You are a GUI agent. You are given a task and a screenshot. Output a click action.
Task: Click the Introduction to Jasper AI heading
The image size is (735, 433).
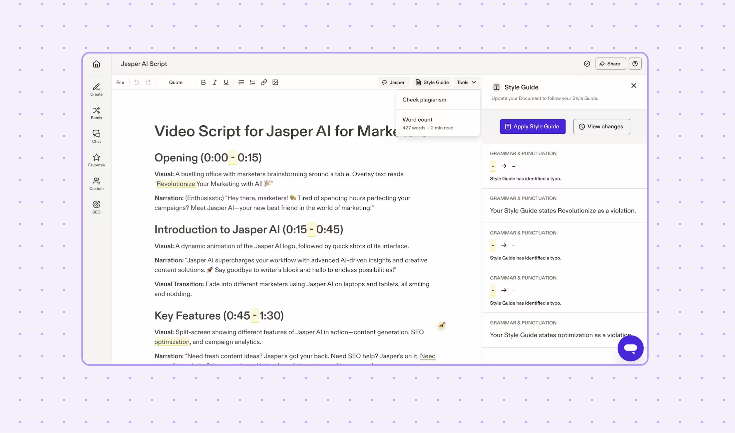(x=249, y=229)
